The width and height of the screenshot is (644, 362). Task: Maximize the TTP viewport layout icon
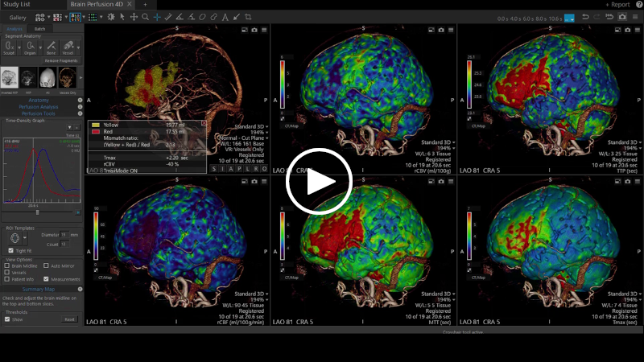(617, 30)
